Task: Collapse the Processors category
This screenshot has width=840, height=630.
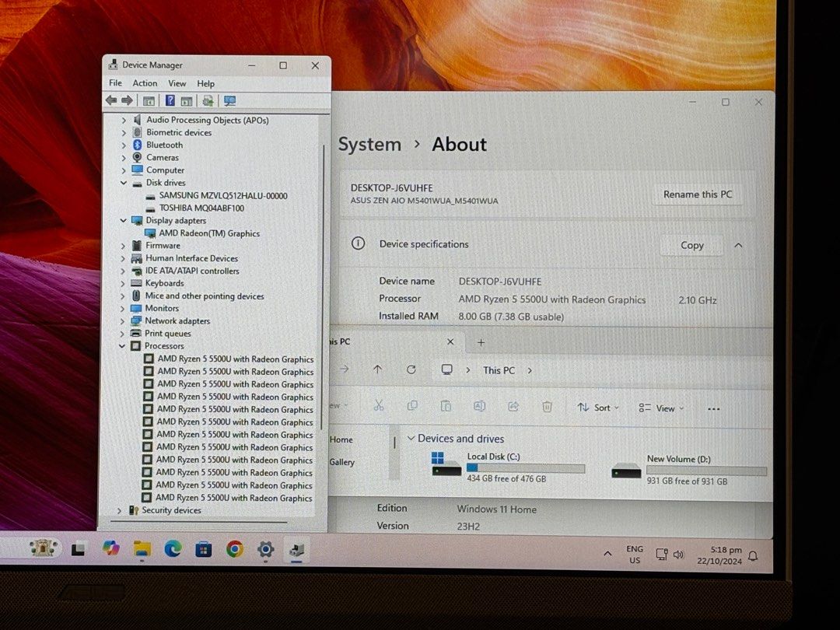Action: pyautogui.click(x=121, y=345)
